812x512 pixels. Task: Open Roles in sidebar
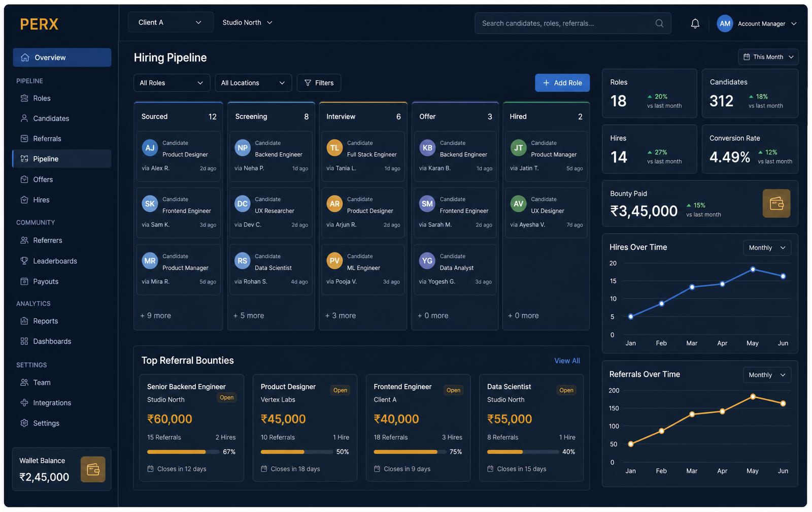click(x=62, y=98)
